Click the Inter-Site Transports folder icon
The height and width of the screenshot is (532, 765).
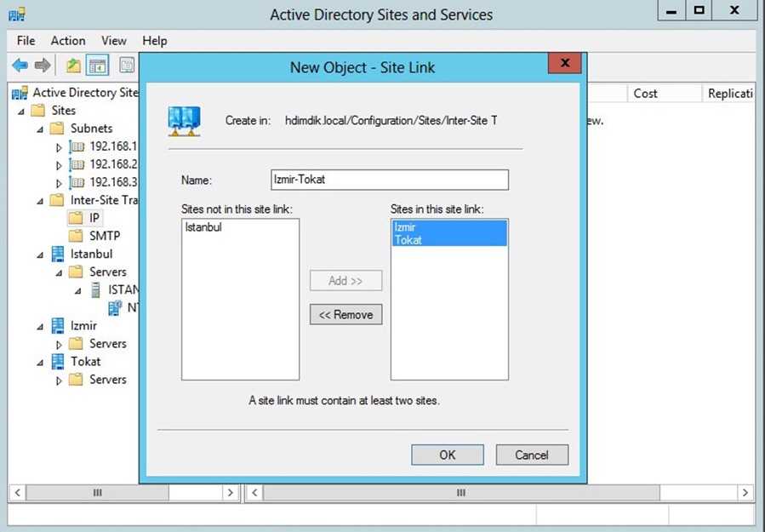tap(57, 200)
